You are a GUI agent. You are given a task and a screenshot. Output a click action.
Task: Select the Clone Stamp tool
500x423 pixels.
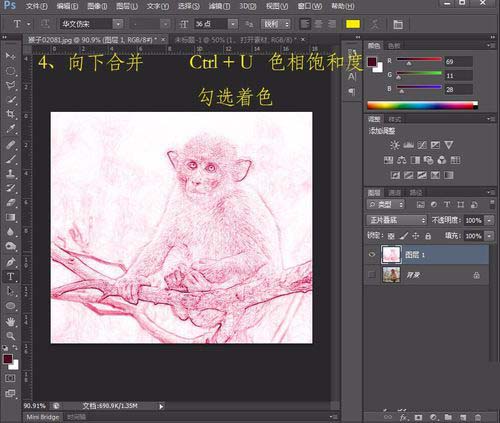[x=10, y=174]
